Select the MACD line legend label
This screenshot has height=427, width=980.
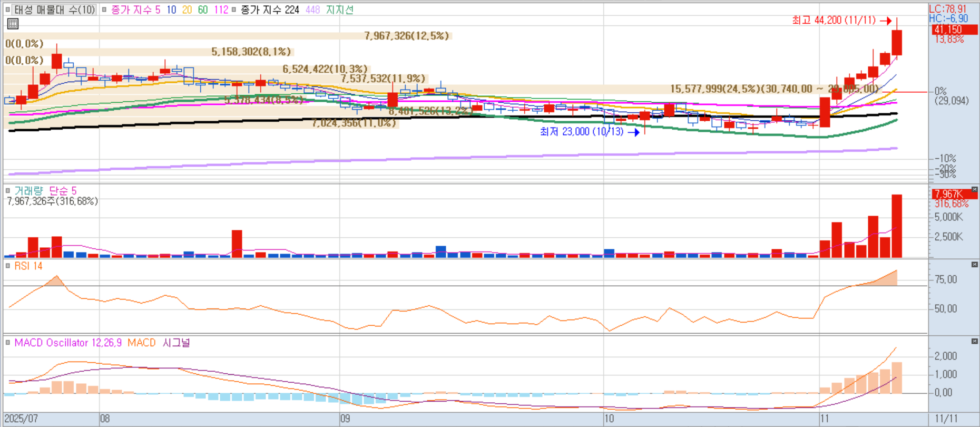(x=142, y=343)
